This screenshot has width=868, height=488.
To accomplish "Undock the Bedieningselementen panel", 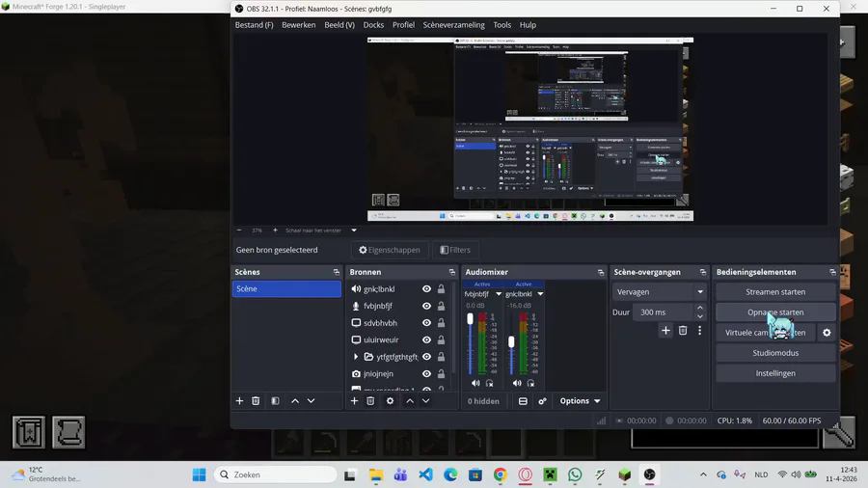I will pos(832,272).
